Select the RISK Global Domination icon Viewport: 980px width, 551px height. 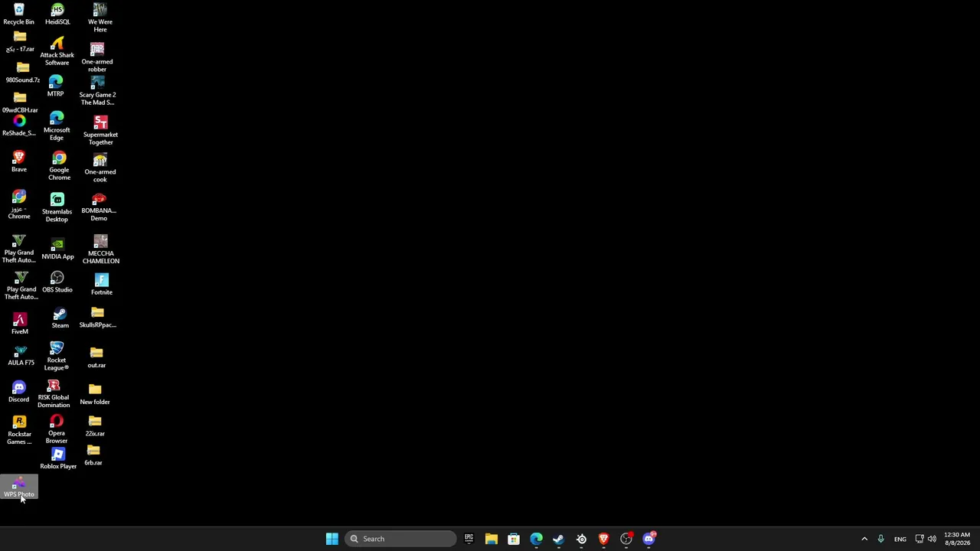pos(54,393)
